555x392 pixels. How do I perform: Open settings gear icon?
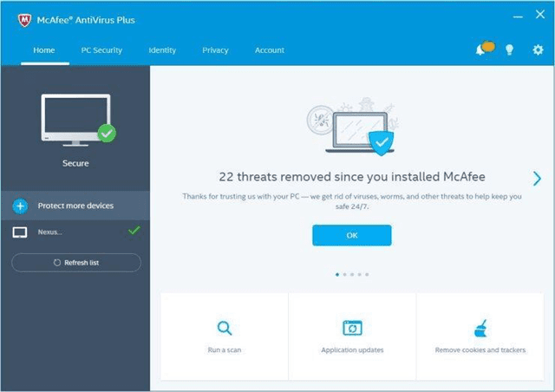pyautogui.click(x=538, y=50)
